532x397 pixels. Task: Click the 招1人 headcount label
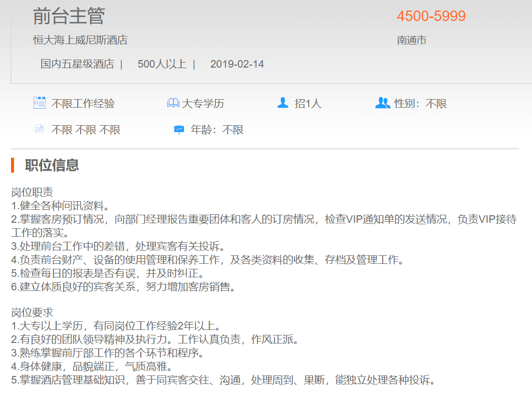pos(308,104)
